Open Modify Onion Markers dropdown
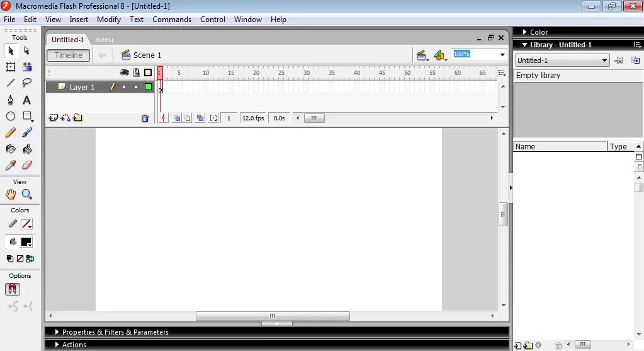The image size is (644, 351). coord(213,118)
